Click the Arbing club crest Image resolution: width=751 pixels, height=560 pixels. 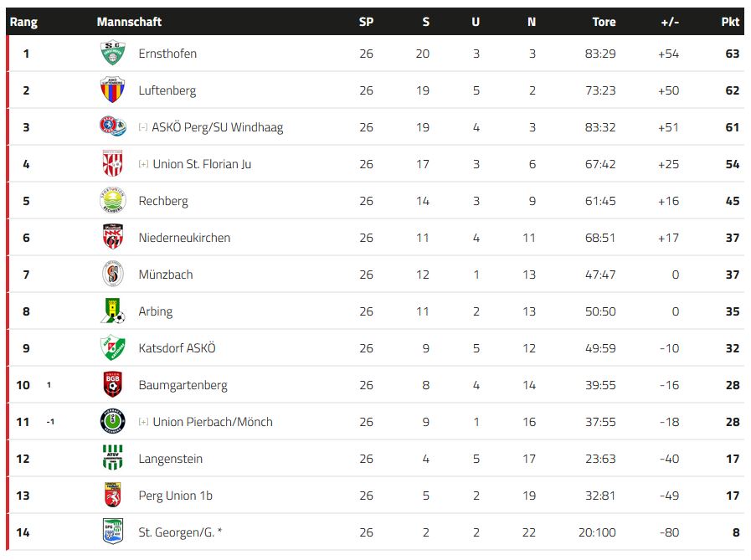coord(113,311)
